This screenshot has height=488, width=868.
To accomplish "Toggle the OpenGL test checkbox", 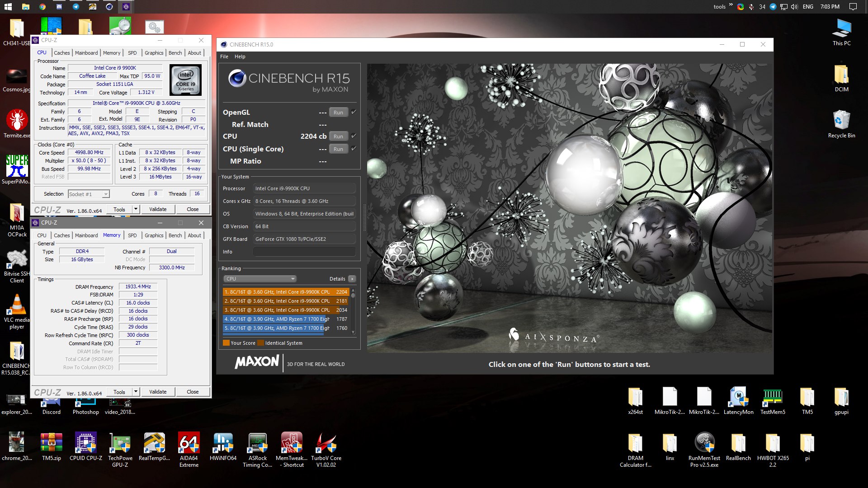I will click(354, 112).
